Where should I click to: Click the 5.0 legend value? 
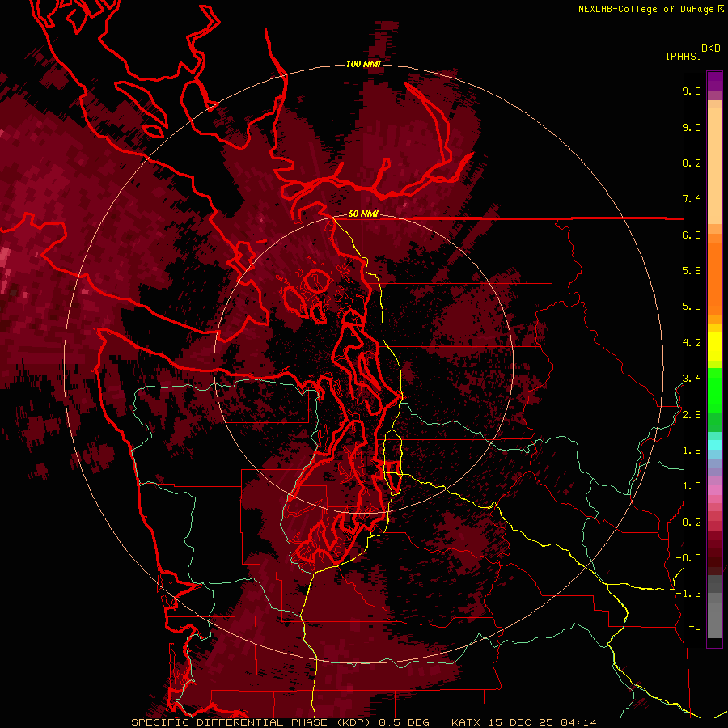click(692, 307)
